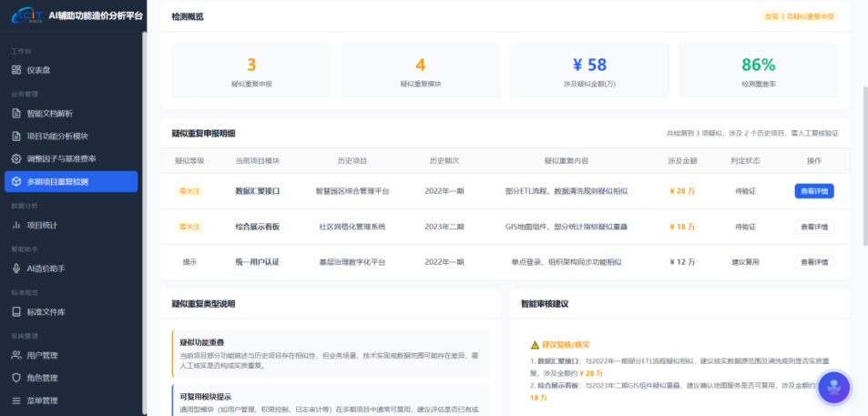The width and height of the screenshot is (868, 416).
Task: Click the sidebar vertical scrollbar
Action: (x=145, y=221)
